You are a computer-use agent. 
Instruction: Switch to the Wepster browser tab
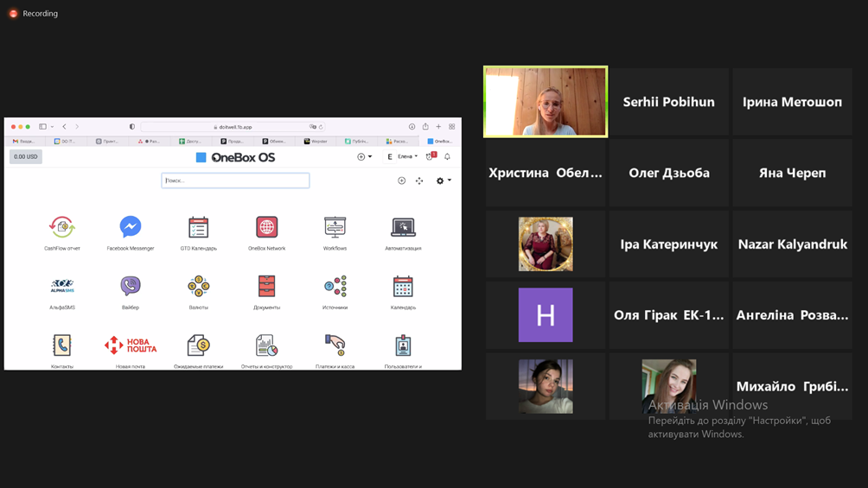316,141
